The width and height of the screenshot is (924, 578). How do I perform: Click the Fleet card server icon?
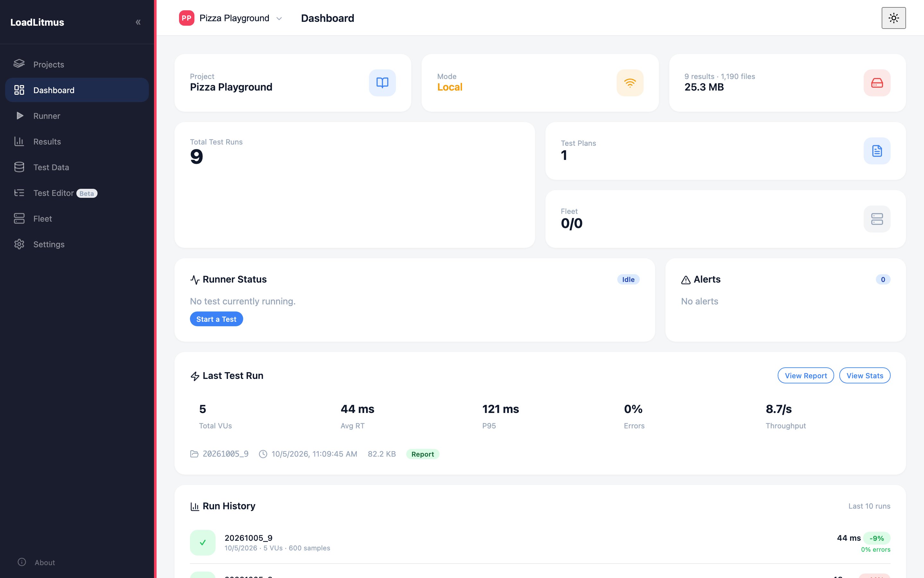[877, 219]
